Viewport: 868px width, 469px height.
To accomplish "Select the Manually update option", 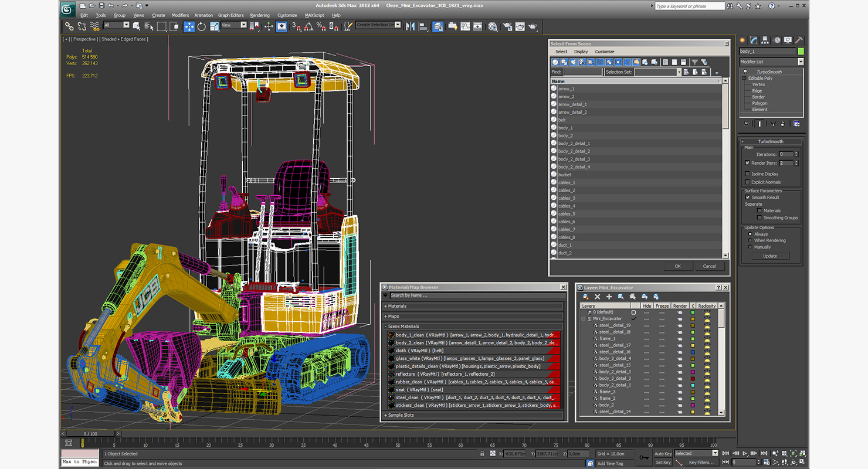I will coord(750,247).
